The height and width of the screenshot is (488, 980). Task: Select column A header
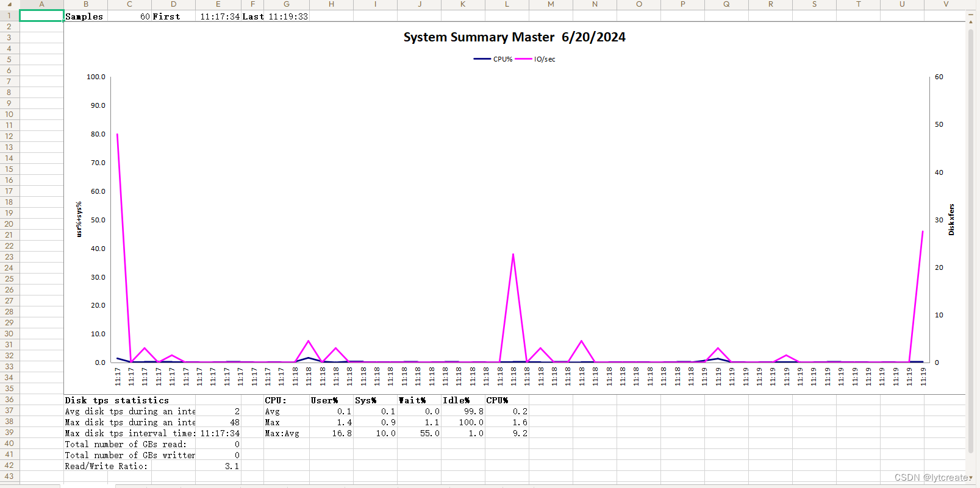click(x=41, y=4)
